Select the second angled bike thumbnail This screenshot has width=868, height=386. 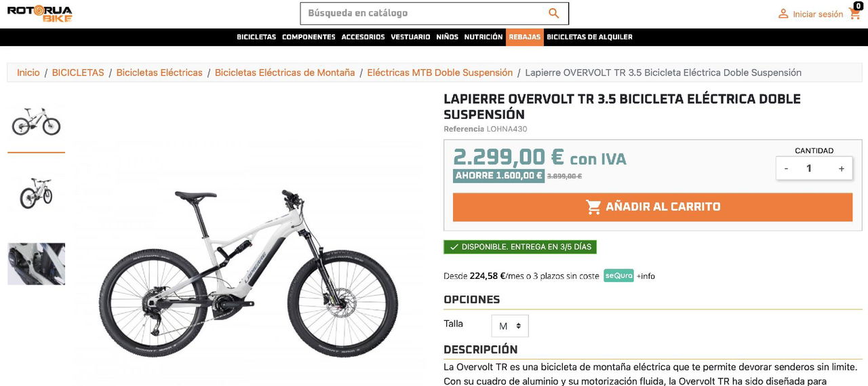(37, 192)
